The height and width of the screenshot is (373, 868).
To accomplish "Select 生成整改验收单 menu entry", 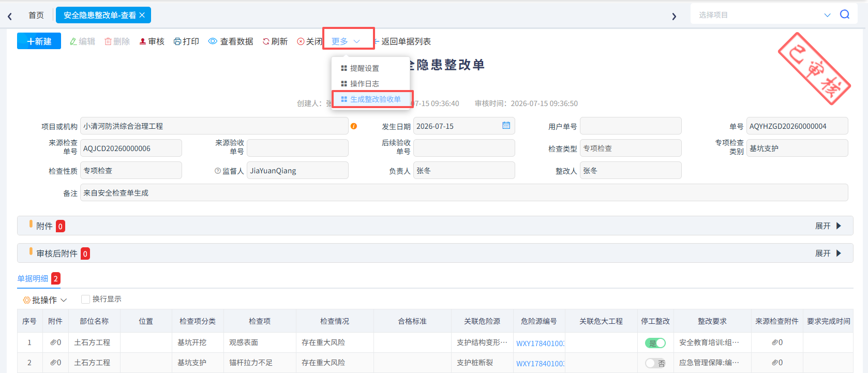I will pos(371,99).
